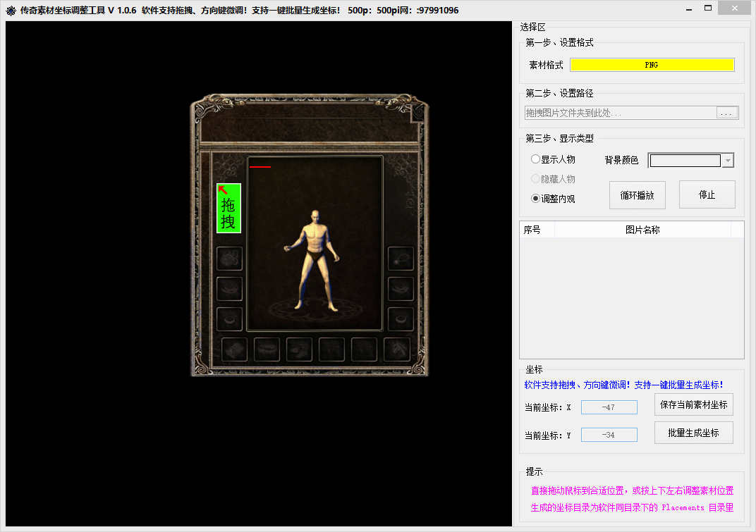This screenshot has width=756, height=532.
Task: Click the yellow PNG format selector
Action: [652, 65]
